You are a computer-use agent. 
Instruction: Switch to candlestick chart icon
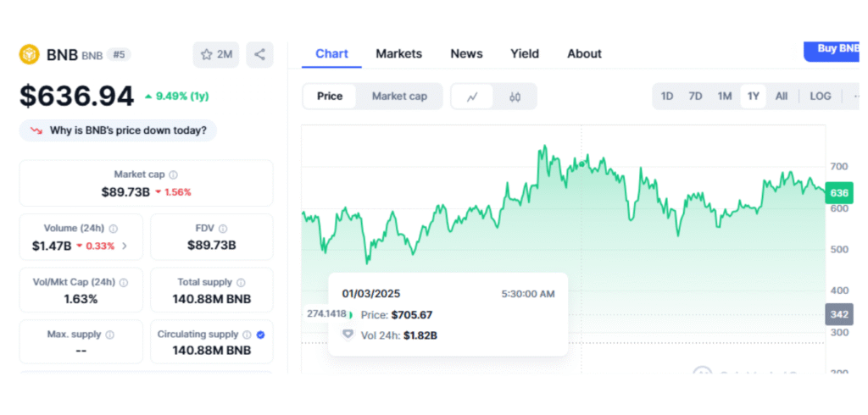click(x=515, y=97)
